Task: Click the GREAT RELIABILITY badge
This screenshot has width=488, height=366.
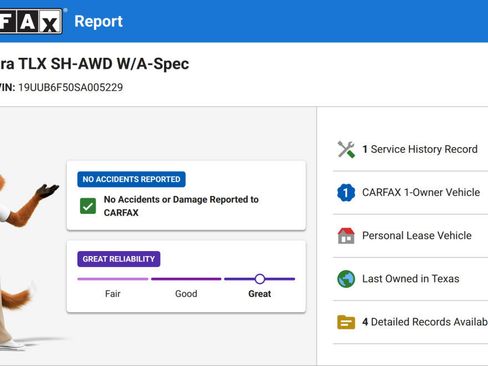Action: point(119,259)
